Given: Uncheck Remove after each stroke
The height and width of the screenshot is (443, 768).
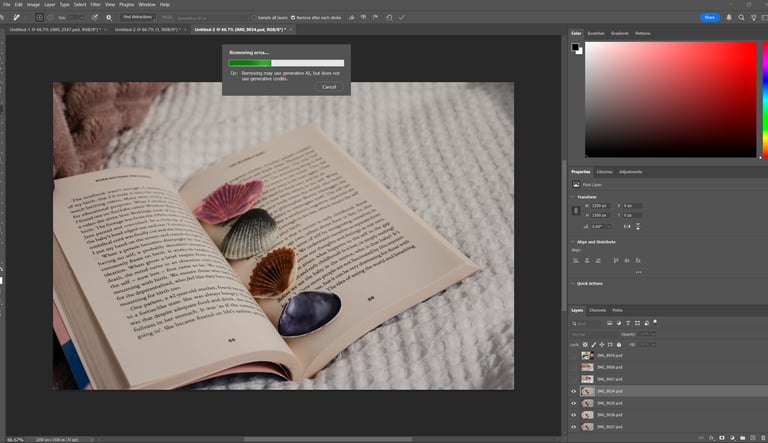Looking at the screenshot, I should click(293, 17).
